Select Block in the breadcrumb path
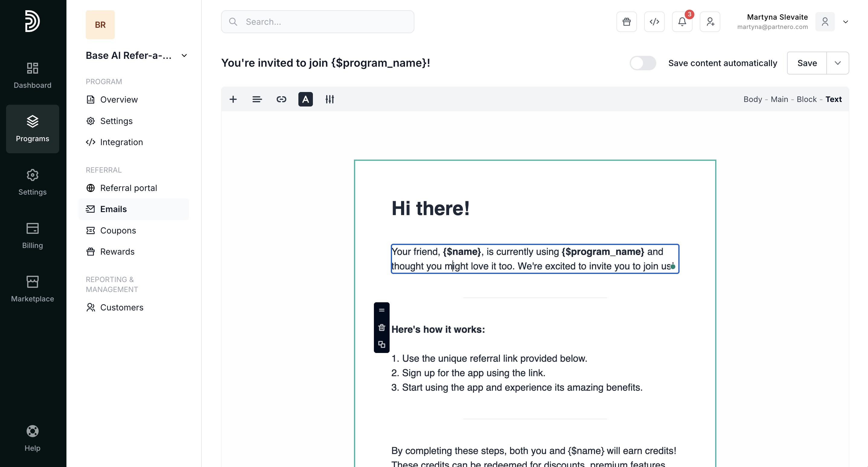Viewport: 868px width, 467px height. [x=807, y=99]
